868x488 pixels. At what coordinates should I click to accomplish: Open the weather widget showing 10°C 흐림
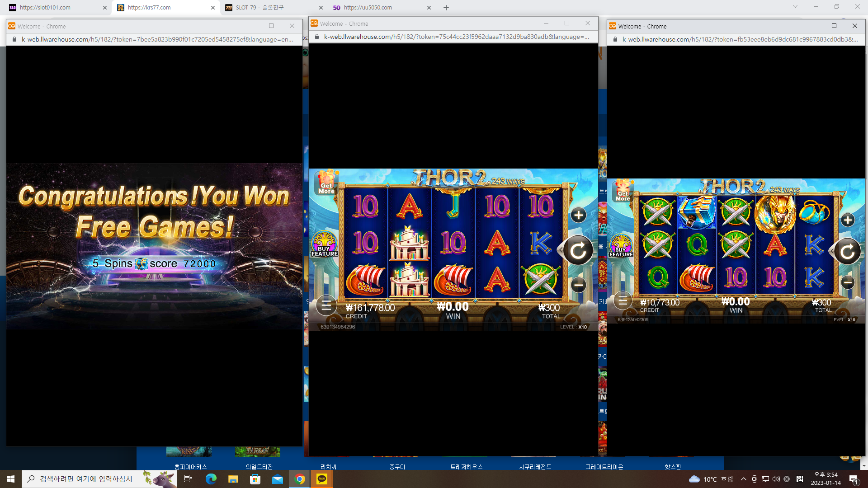(711, 479)
